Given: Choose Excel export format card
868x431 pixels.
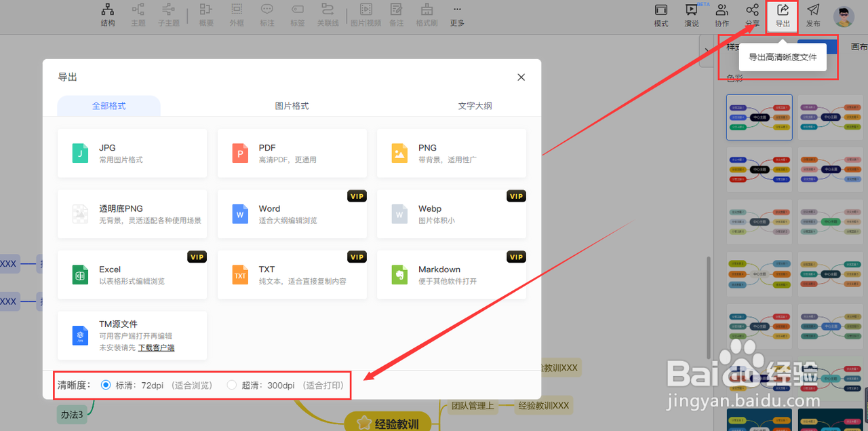Looking at the screenshot, I should click(132, 275).
